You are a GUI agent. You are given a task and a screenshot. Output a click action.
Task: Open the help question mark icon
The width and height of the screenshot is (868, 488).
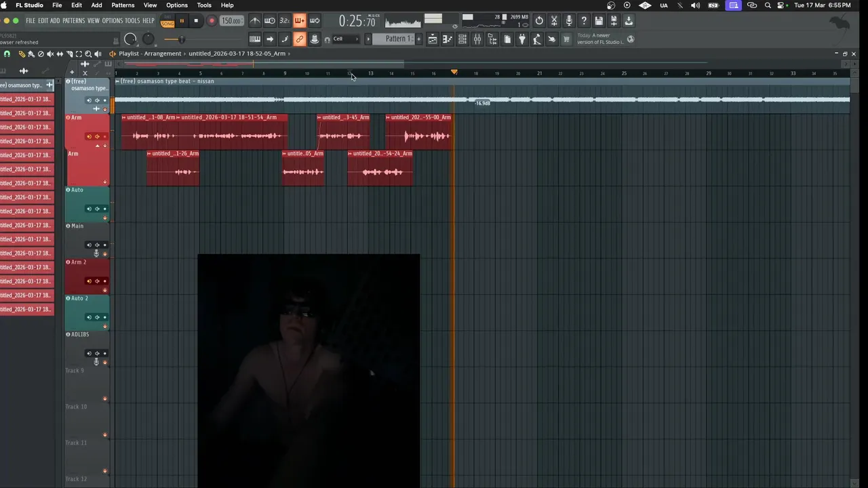584,21
